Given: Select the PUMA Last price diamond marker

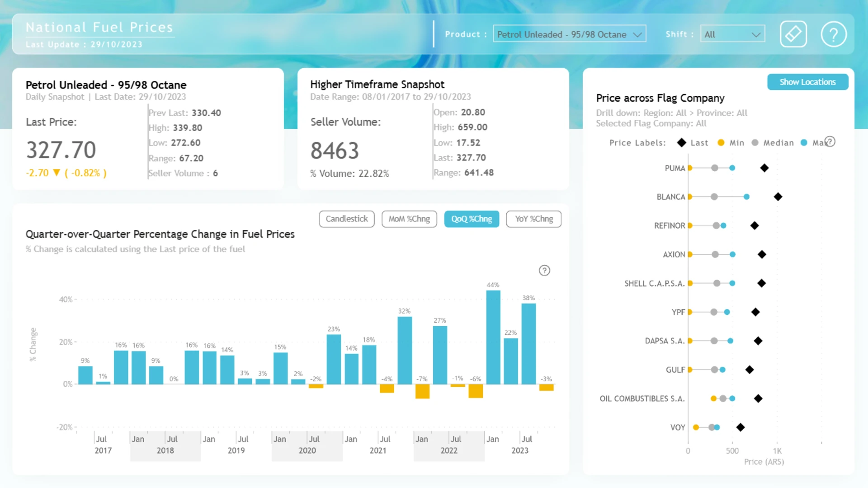Looking at the screenshot, I should 764,168.
